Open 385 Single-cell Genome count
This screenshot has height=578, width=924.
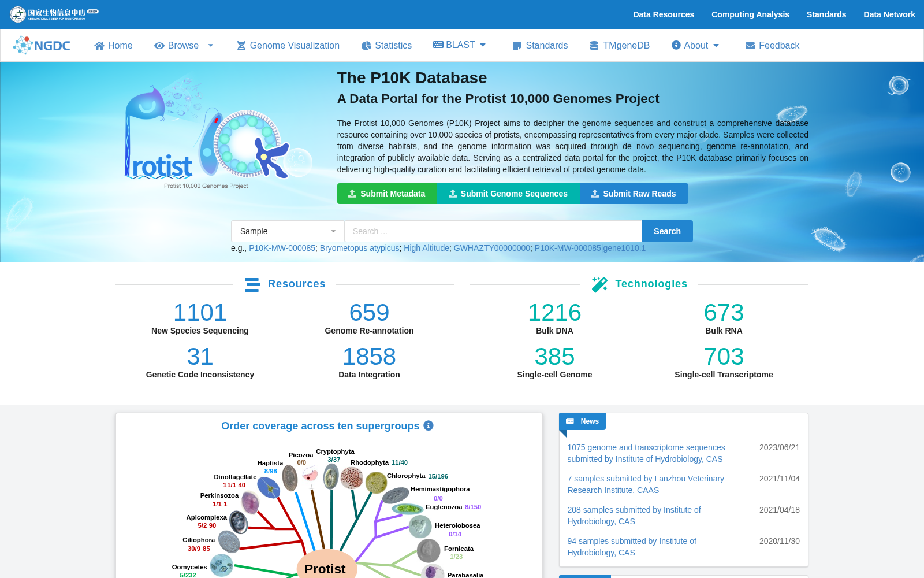click(x=554, y=357)
